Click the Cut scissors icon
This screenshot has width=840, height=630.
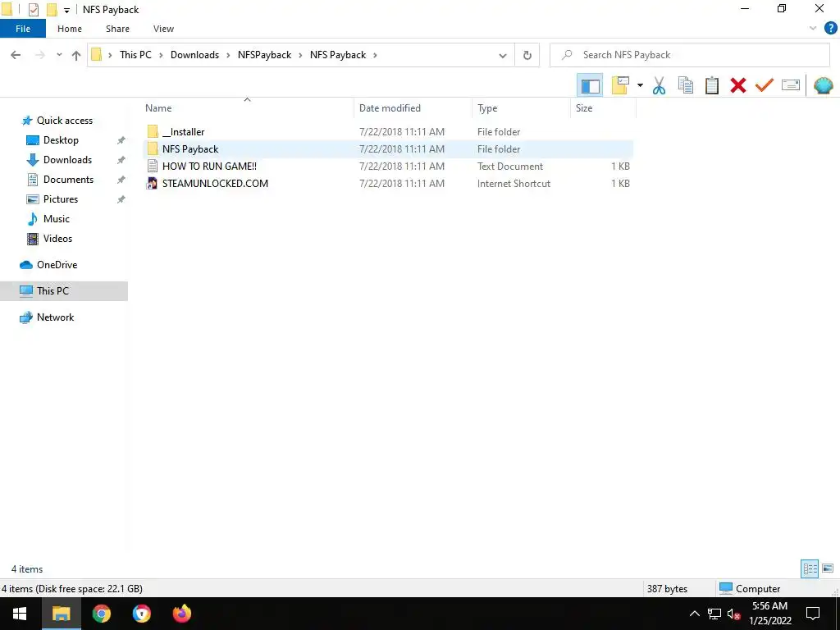(x=659, y=85)
